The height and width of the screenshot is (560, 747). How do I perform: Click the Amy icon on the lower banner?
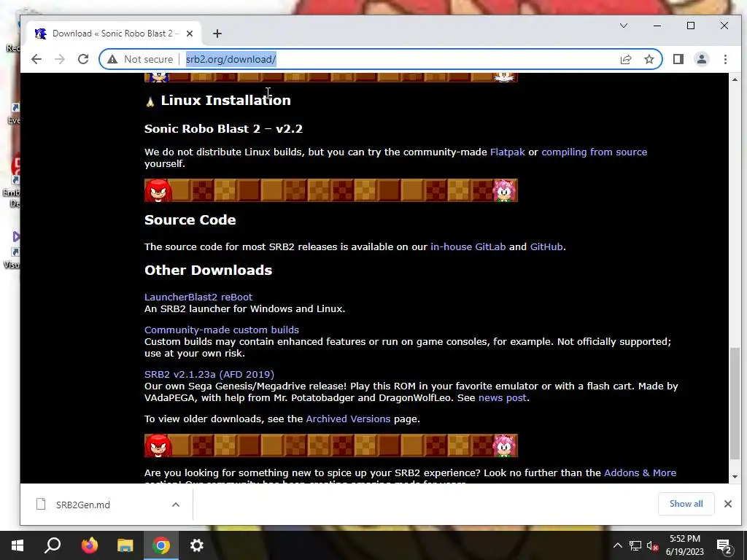pos(505,446)
